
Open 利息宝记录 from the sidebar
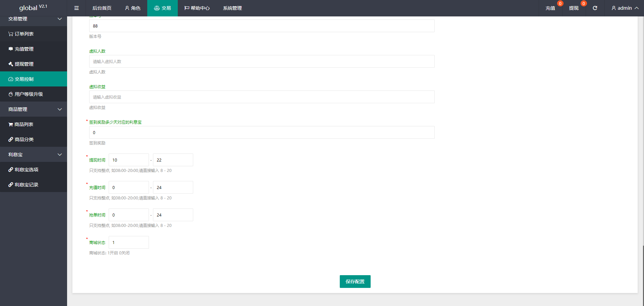click(x=34, y=185)
